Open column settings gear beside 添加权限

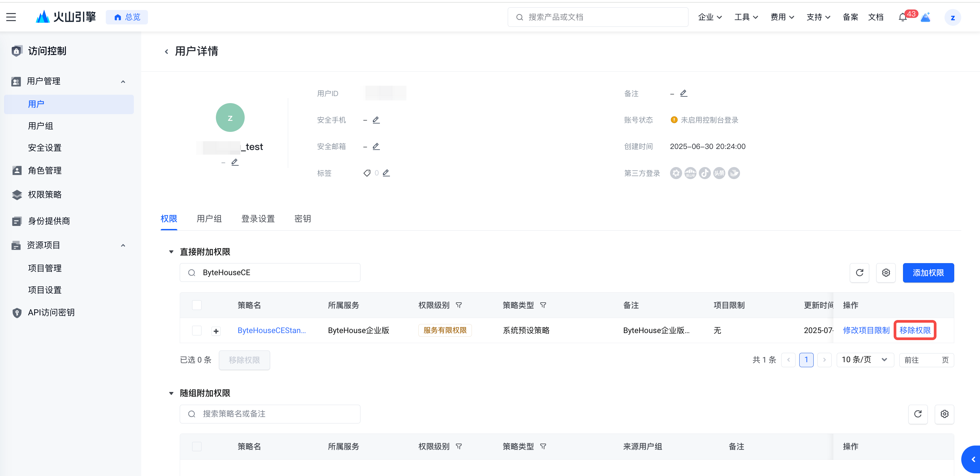tap(886, 272)
